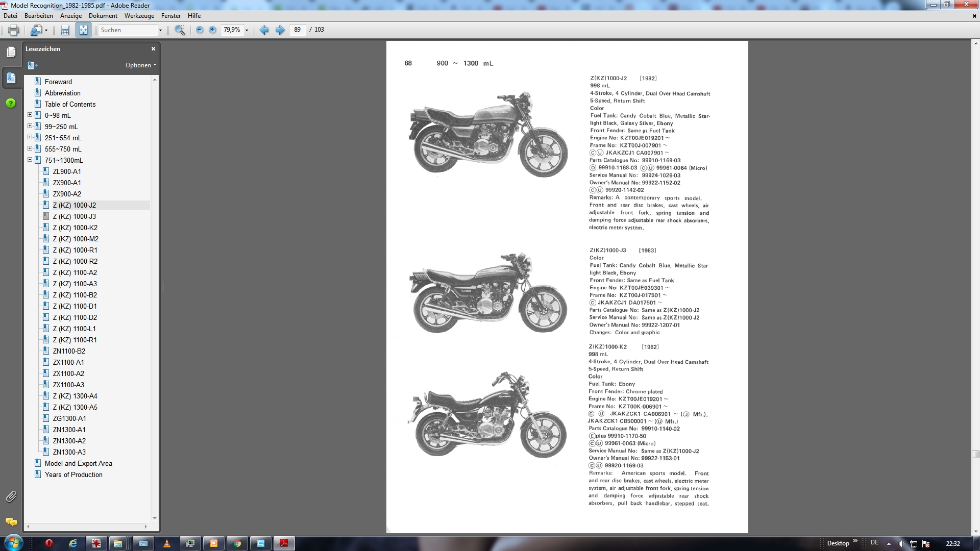Open the Pages thumbnails panel icon
This screenshot has width=980, height=551.
point(11,52)
